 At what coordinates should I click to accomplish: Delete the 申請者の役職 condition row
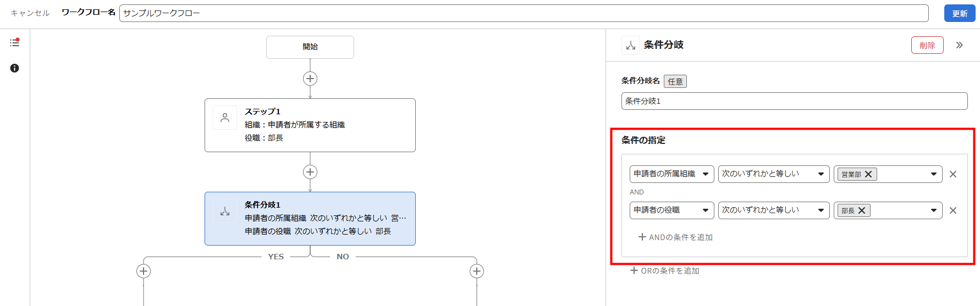[953, 210]
